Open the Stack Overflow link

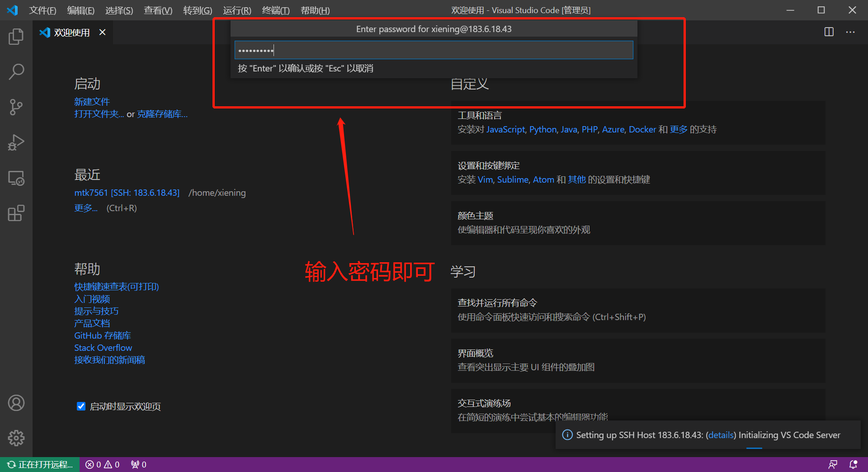pos(103,348)
